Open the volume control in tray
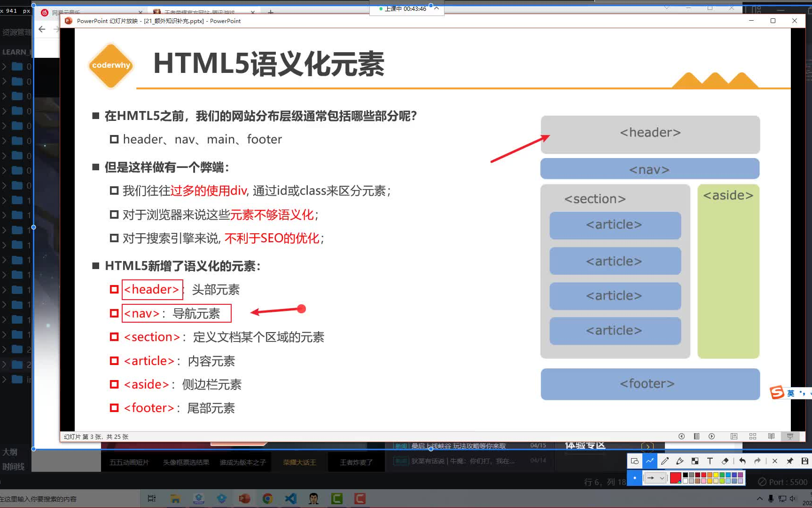 (793, 499)
